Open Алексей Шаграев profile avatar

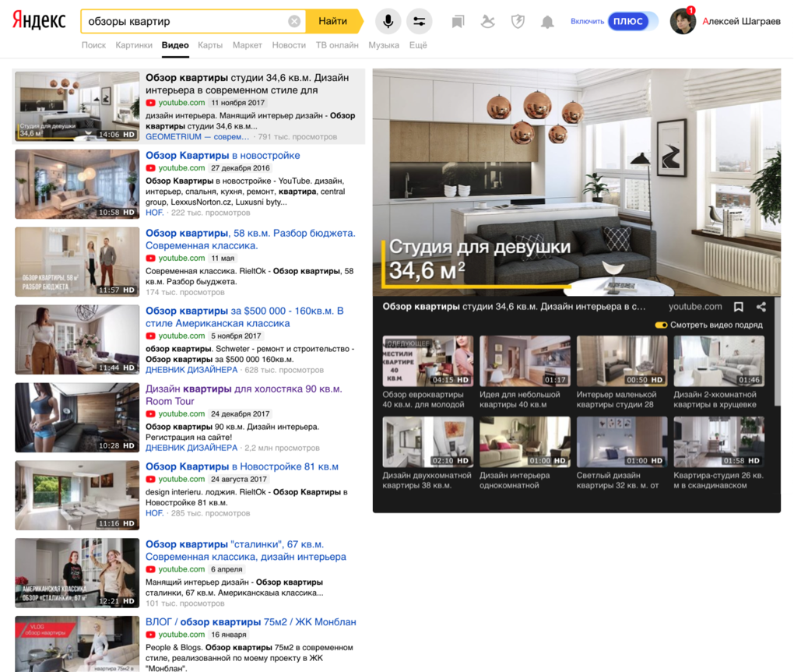[683, 21]
